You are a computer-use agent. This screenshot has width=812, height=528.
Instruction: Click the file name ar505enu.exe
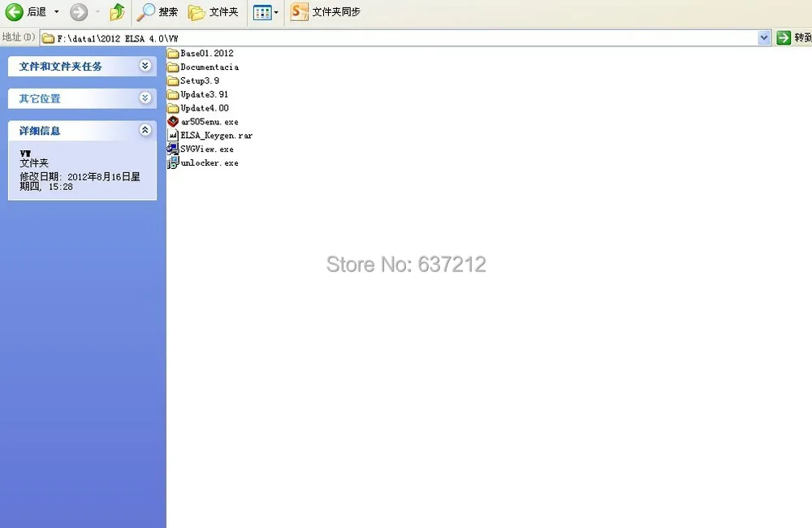(x=209, y=122)
